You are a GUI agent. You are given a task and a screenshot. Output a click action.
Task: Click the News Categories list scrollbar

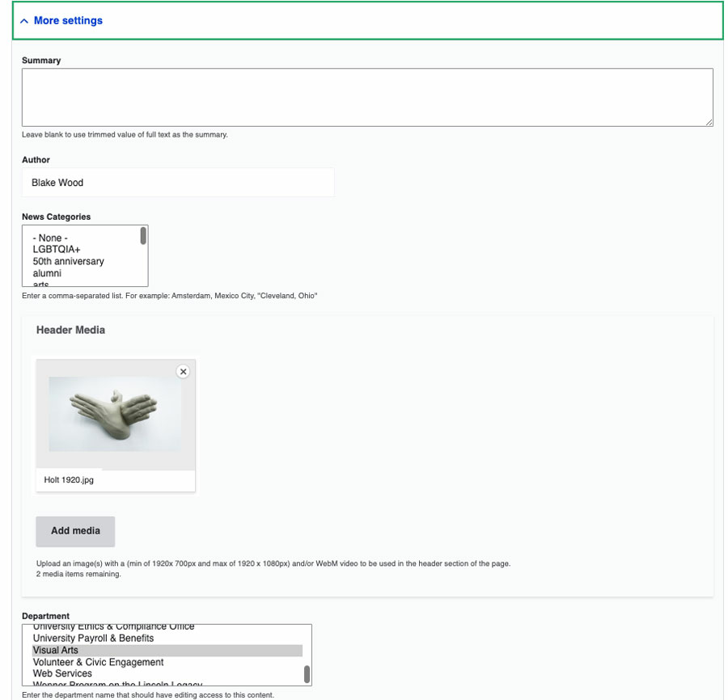(143, 235)
